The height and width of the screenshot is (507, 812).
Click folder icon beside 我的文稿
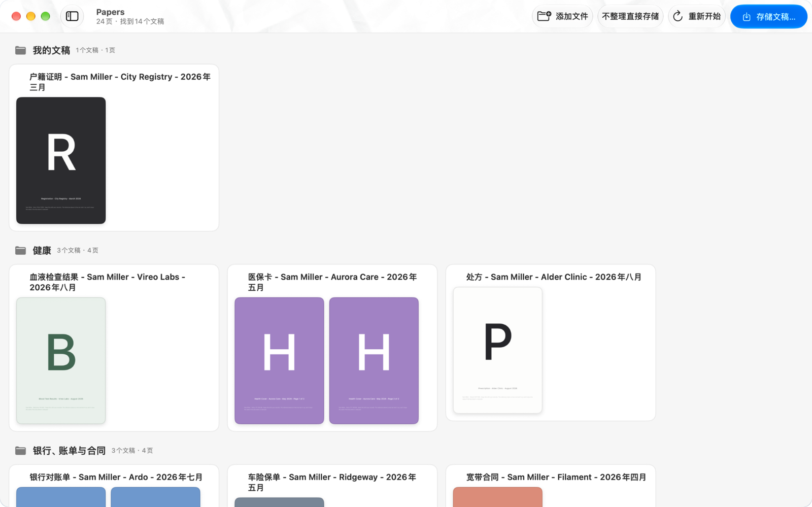(20, 50)
